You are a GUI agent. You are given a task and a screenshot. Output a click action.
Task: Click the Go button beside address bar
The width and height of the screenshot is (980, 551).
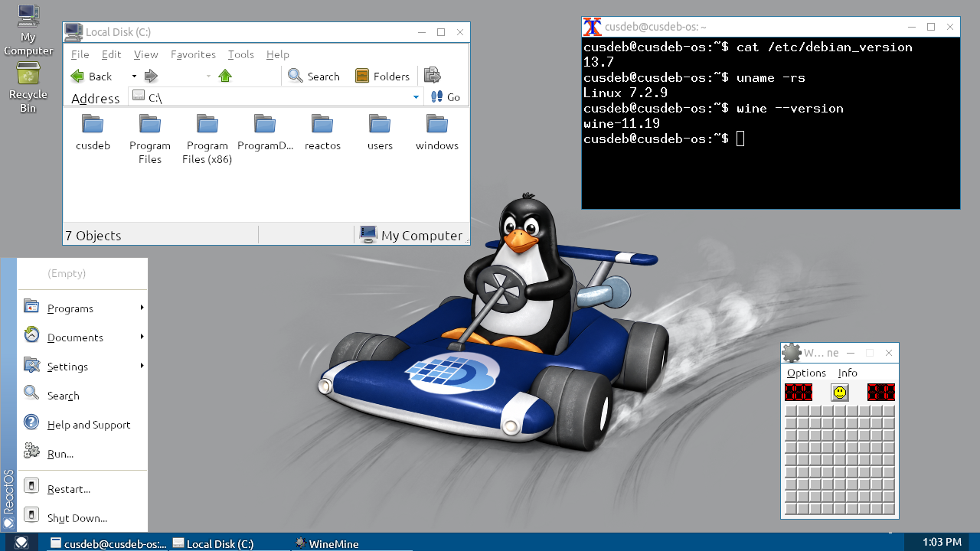click(x=446, y=97)
